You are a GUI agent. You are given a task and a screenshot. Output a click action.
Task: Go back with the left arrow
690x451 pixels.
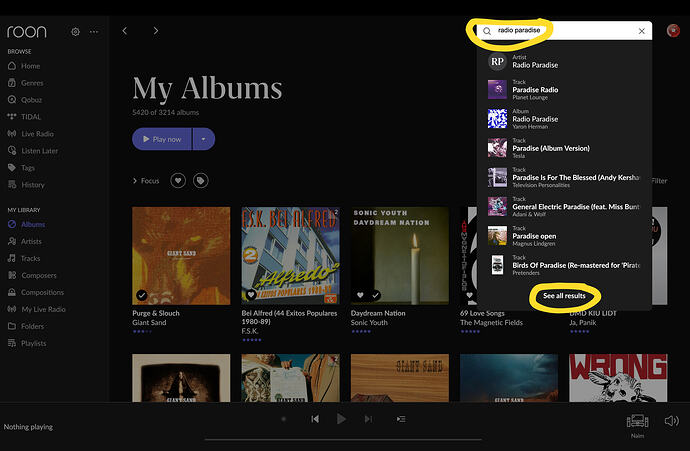pos(125,31)
